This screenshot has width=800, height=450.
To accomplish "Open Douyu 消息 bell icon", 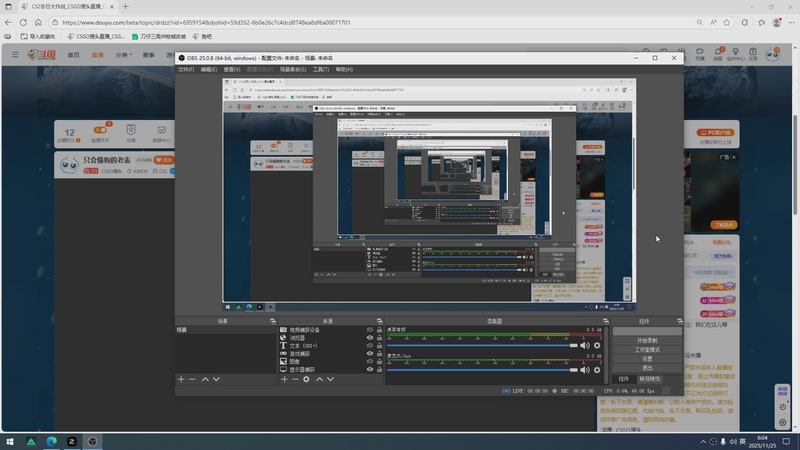I will coord(718,54).
